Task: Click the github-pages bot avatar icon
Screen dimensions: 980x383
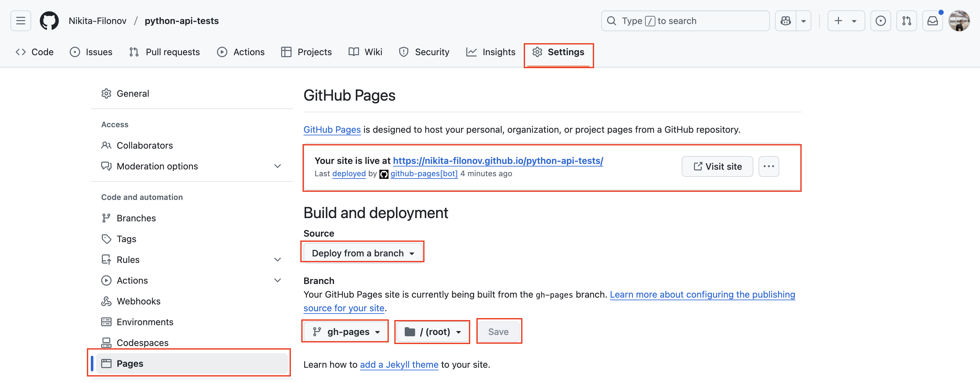Action: tap(384, 174)
